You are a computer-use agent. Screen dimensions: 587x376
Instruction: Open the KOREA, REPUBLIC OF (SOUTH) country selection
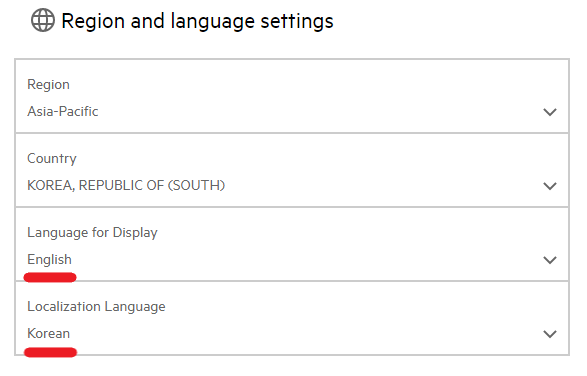tap(126, 185)
